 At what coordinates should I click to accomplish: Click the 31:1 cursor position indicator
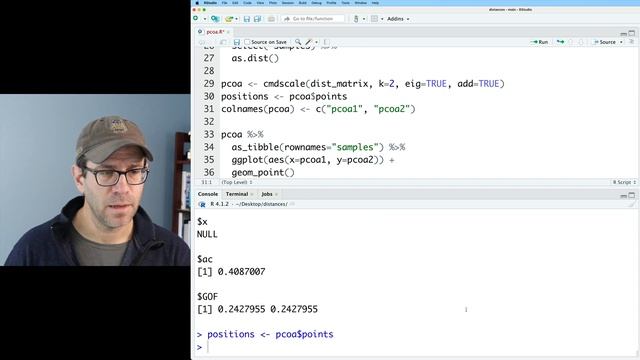207,182
